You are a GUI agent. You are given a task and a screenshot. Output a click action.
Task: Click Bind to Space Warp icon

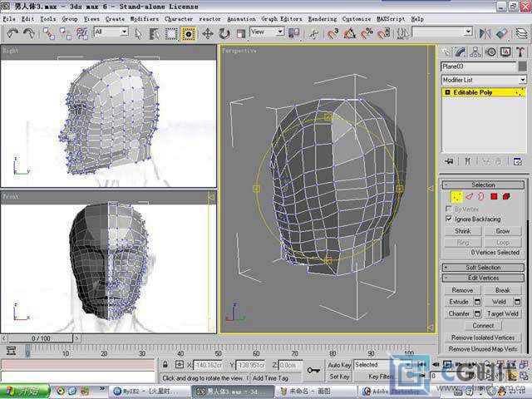click(x=81, y=33)
